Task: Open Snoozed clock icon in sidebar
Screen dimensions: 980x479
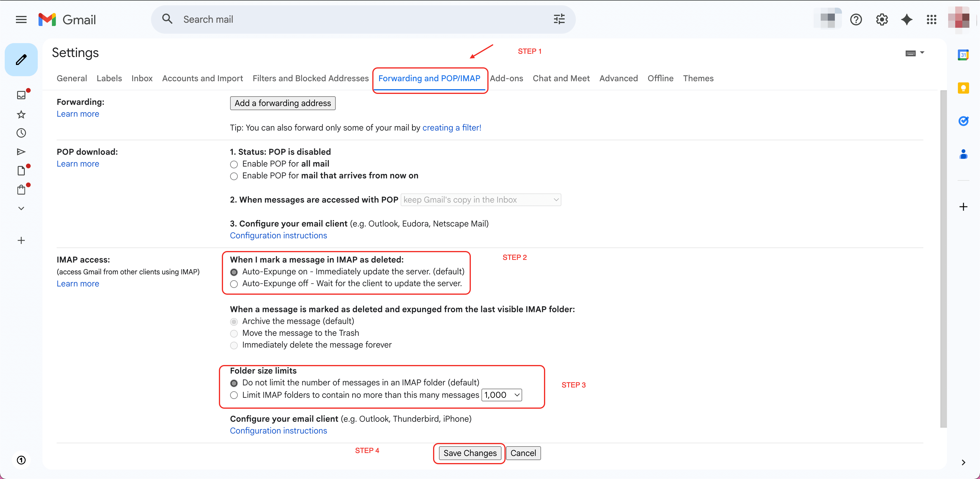Action: [x=21, y=133]
